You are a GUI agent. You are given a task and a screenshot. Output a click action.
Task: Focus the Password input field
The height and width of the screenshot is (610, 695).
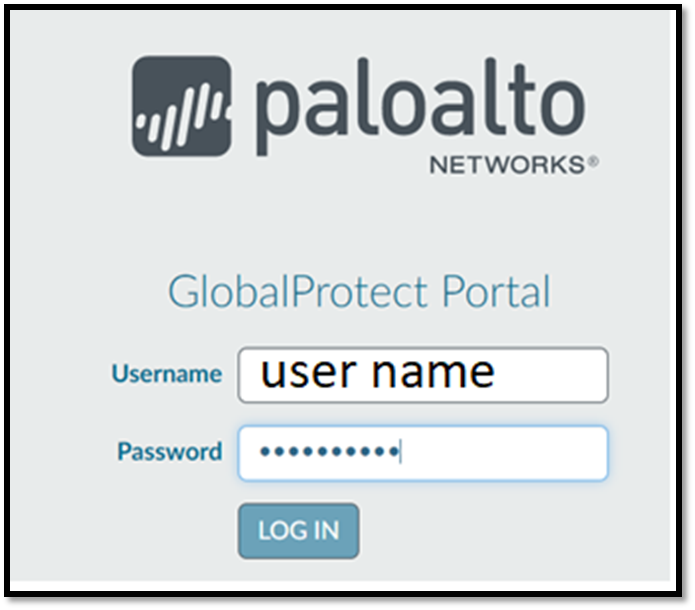pos(423,453)
